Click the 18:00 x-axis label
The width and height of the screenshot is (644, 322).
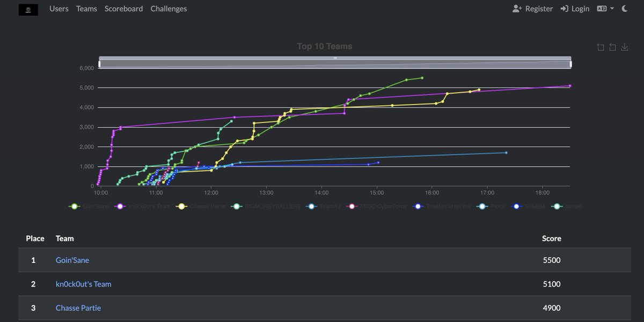click(543, 192)
